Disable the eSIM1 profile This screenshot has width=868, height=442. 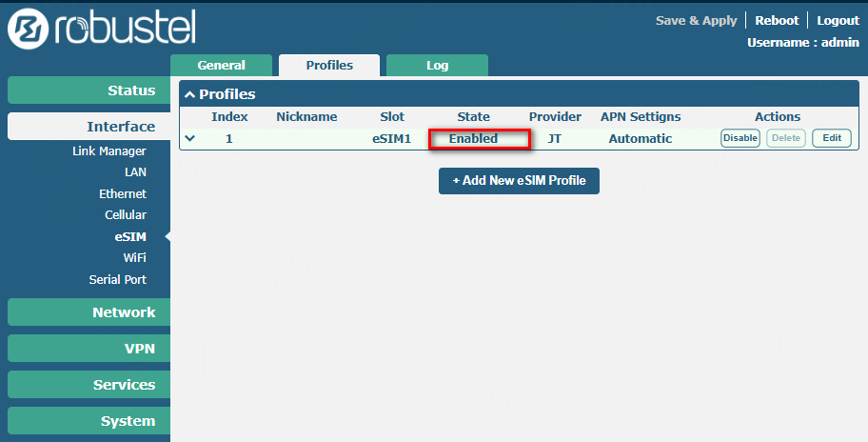point(740,138)
